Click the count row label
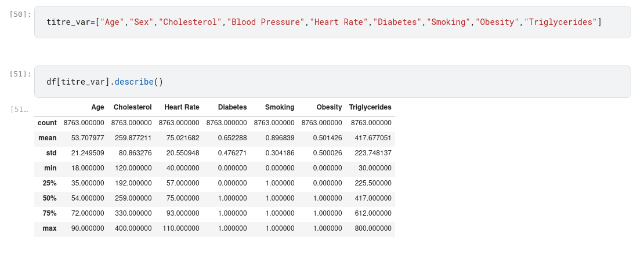The width and height of the screenshot is (644, 262). (47, 123)
